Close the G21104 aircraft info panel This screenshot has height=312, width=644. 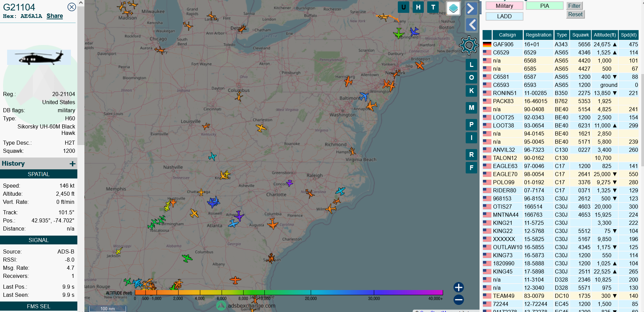72,7
